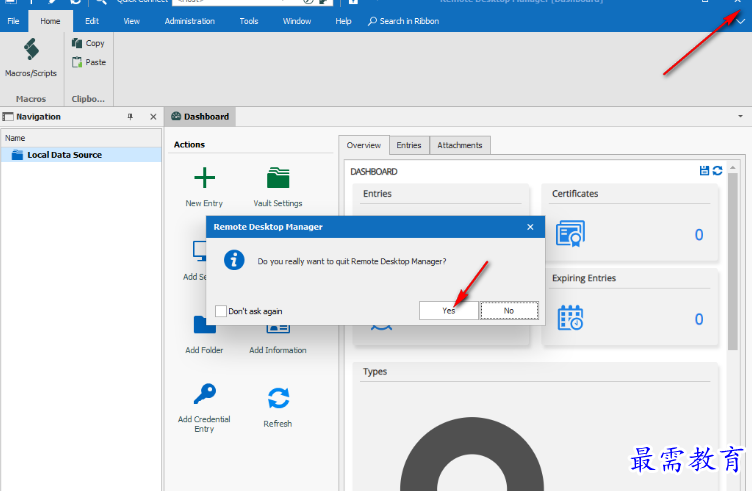Click the Certificates card icon
Viewport: 752px width, 491px height.
point(570,234)
